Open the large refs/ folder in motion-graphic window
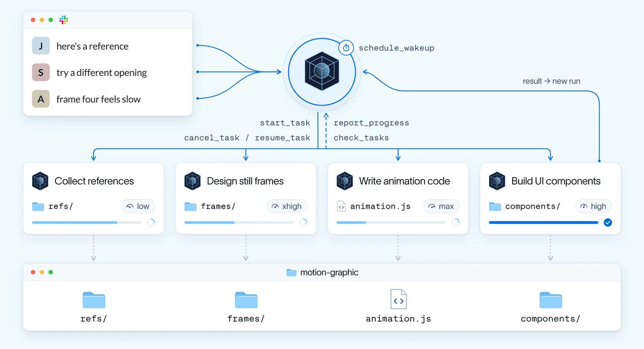This screenshot has height=349, width=644. point(94,300)
